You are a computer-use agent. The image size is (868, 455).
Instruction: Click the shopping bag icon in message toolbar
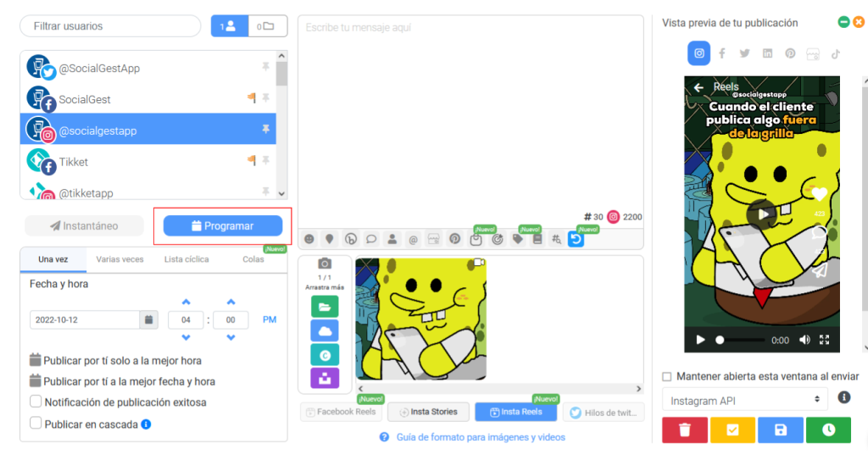click(x=476, y=240)
